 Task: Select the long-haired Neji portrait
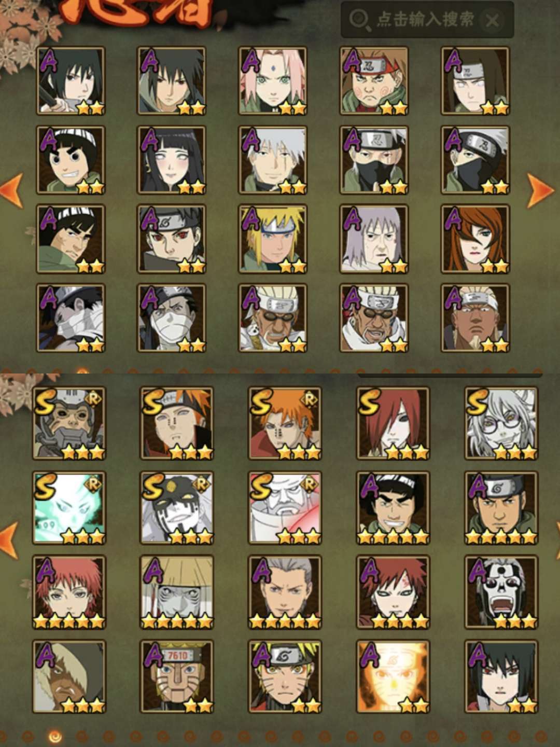pyautogui.click(x=475, y=81)
